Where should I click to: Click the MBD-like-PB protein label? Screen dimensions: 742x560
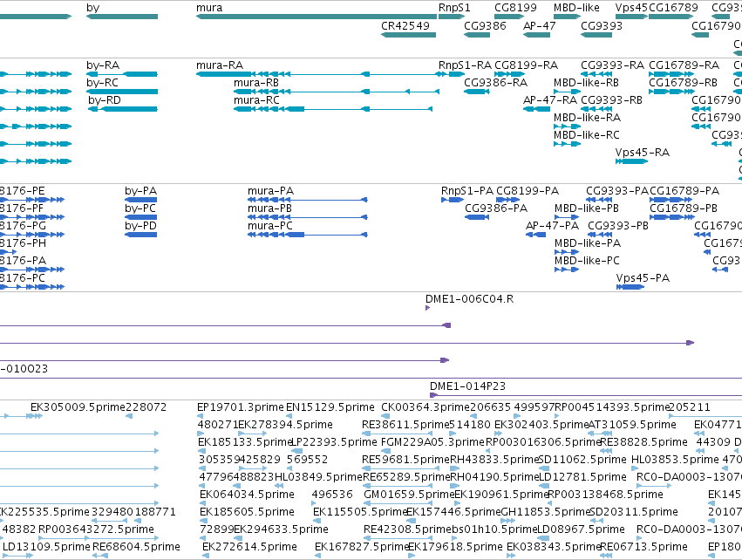(586, 208)
